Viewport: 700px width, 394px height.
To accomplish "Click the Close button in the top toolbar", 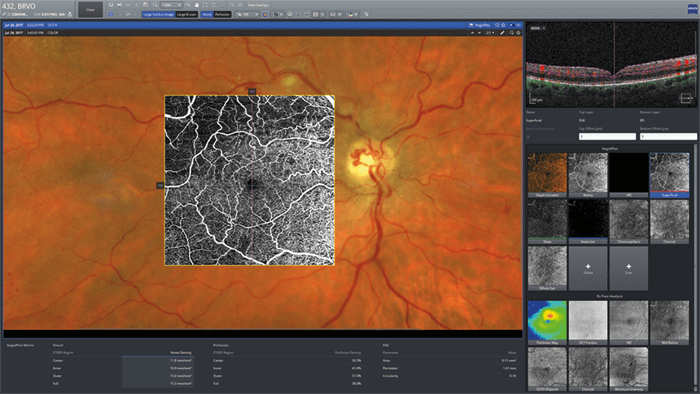I will [90, 10].
